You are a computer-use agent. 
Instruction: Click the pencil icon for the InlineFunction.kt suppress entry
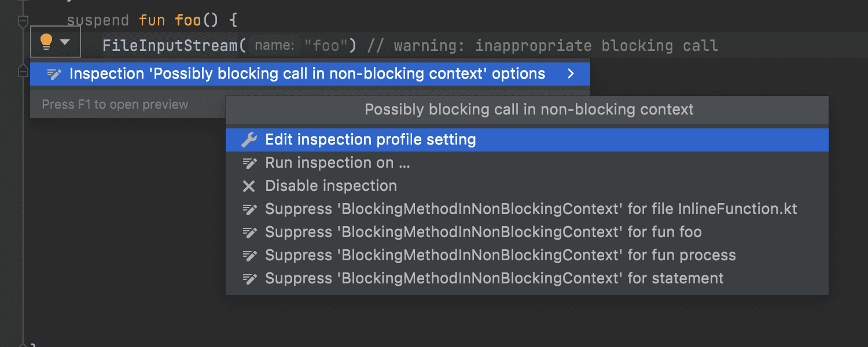click(x=249, y=209)
